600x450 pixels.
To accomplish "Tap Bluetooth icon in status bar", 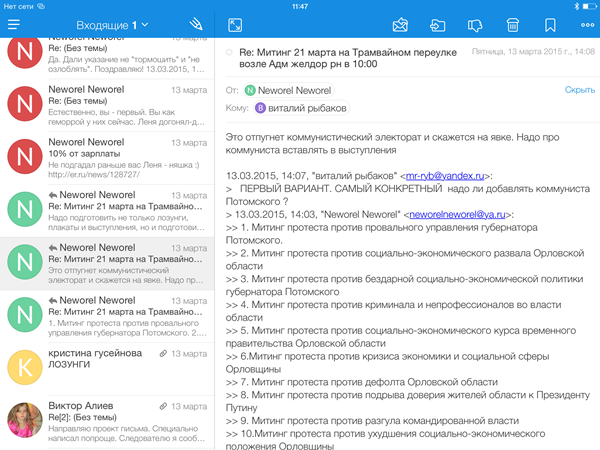I will coord(577,7).
